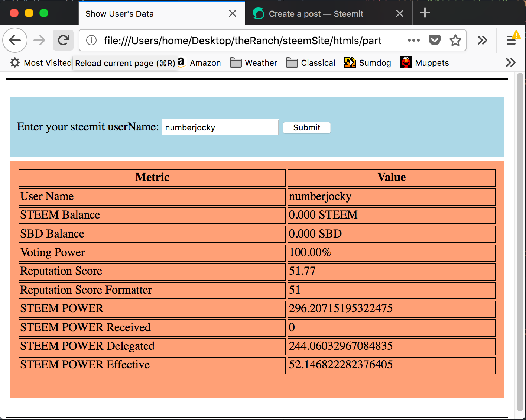Click the 244.06032967084835 value
This screenshot has width=526, height=420.
(x=341, y=346)
